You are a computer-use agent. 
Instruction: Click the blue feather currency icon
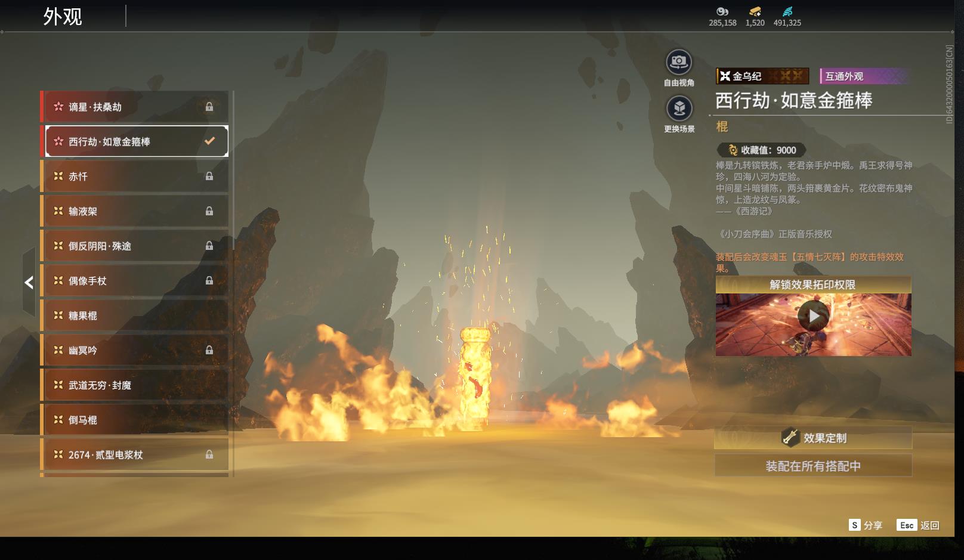click(x=787, y=11)
